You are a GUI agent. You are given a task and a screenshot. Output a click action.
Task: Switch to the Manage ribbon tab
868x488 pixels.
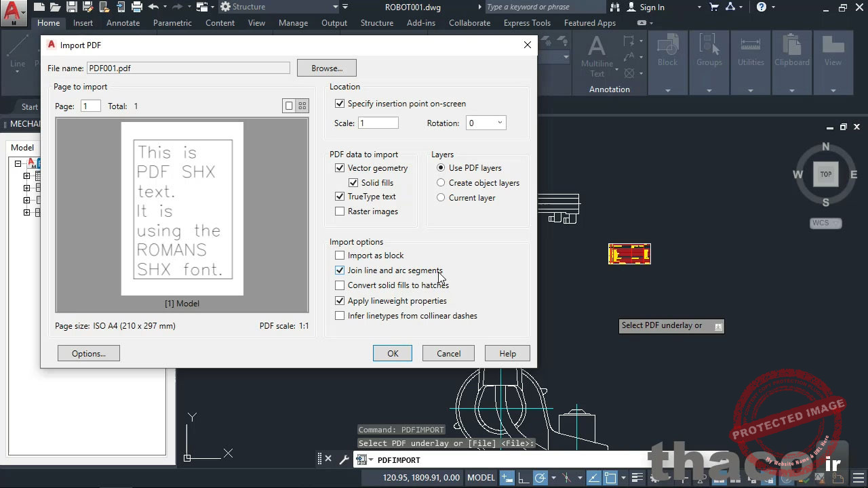click(x=293, y=23)
